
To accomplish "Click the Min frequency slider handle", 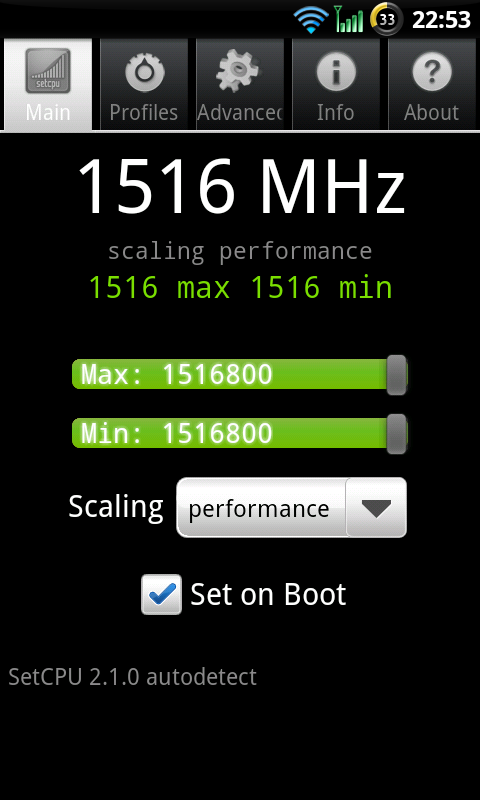I will point(396,434).
